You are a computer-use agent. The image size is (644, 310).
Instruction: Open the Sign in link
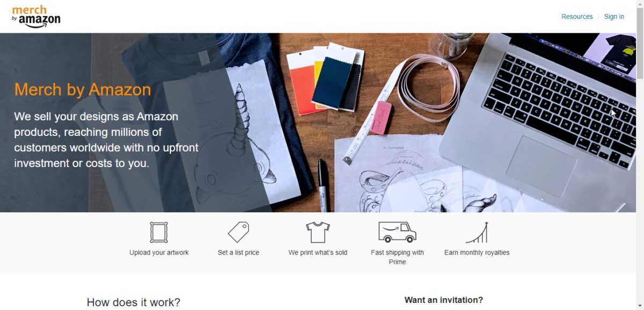tap(614, 17)
